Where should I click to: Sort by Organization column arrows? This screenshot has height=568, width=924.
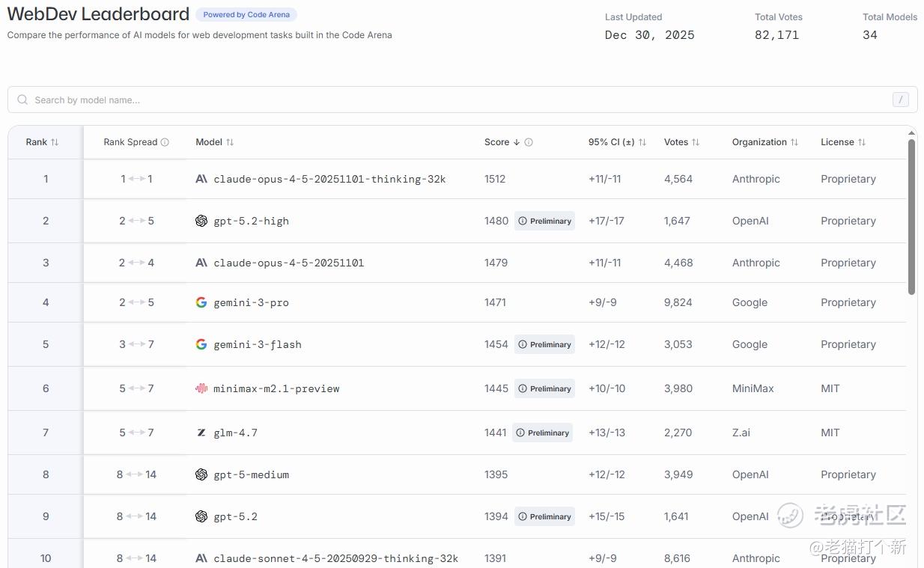(x=794, y=142)
